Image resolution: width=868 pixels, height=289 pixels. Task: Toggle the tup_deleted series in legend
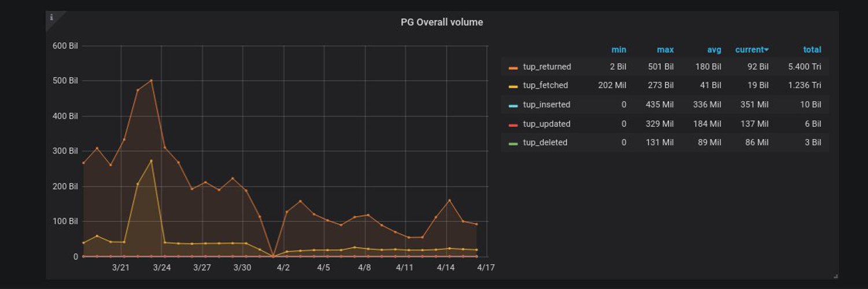[x=545, y=142]
